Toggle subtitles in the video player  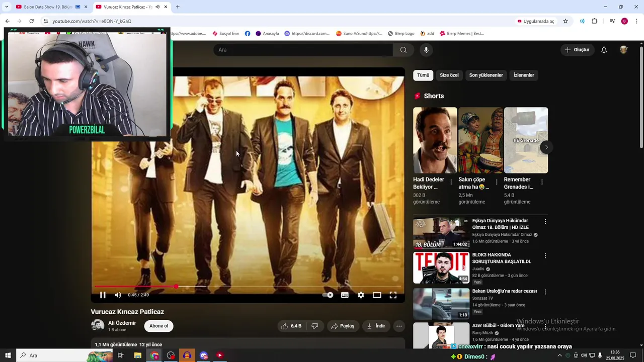point(345,295)
